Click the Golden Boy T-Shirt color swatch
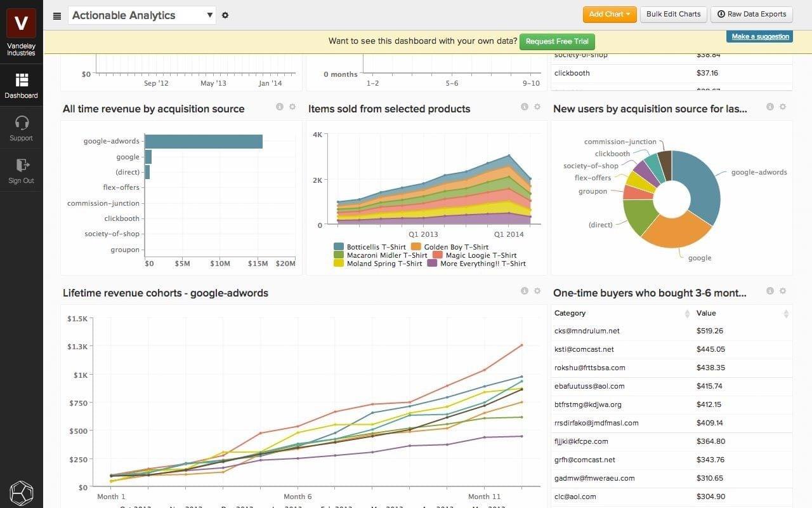 [416, 246]
